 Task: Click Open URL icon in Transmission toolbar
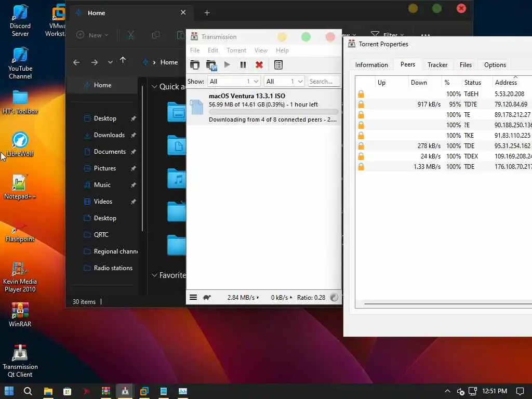tap(211, 65)
